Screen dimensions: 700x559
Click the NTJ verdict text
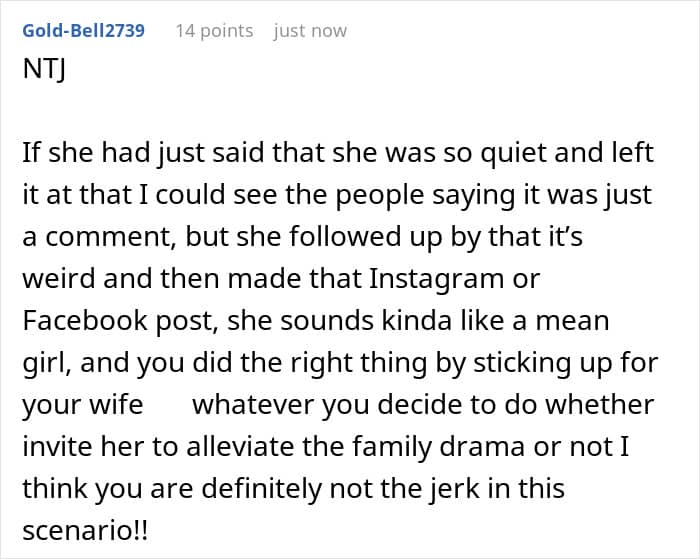click(x=42, y=73)
